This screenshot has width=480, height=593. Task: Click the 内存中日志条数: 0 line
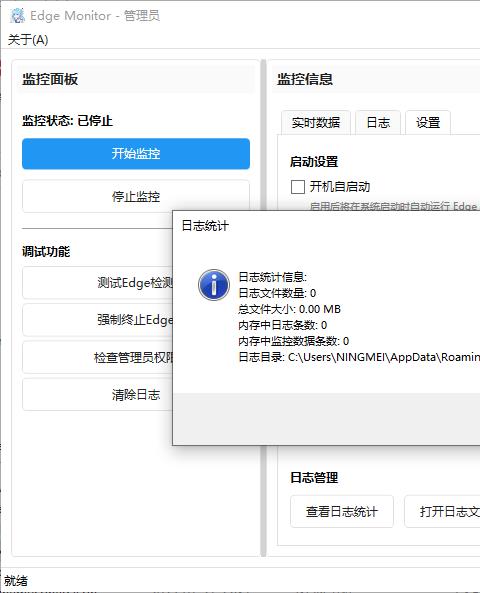[283, 325]
